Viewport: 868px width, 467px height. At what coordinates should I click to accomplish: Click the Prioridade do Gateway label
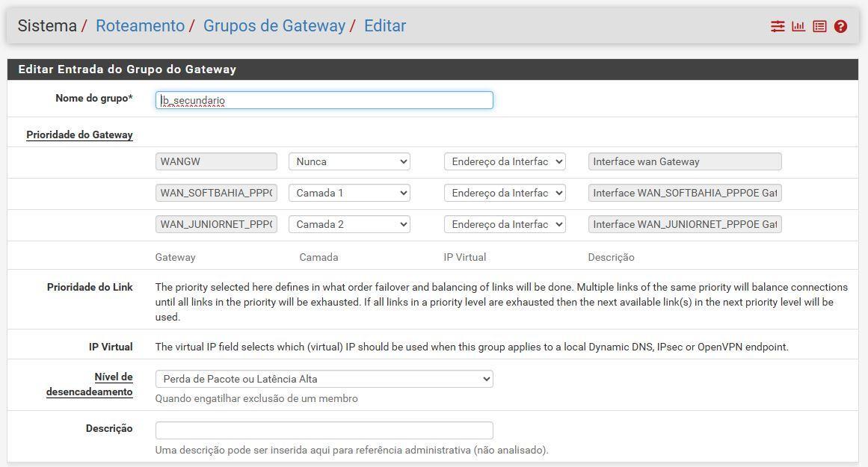point(79,134)
